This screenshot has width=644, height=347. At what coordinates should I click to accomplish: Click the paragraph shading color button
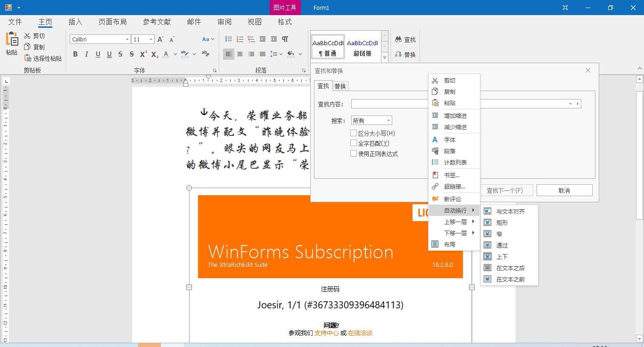tap(291, 54)
